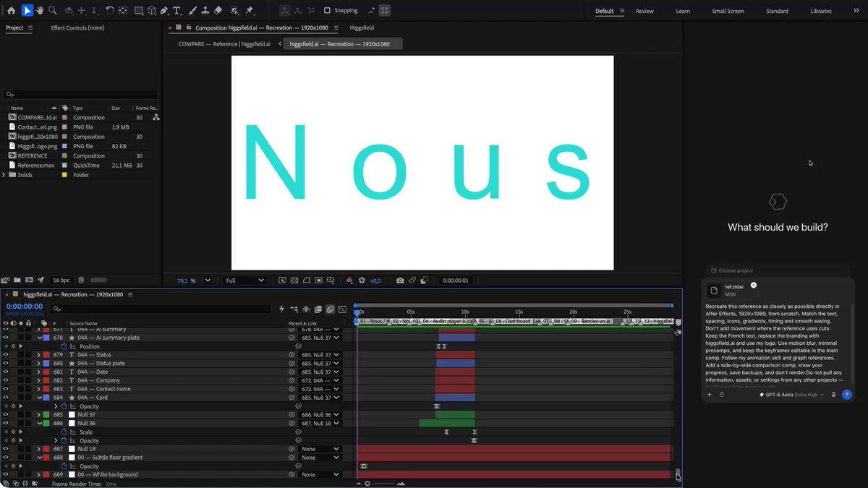The height and width of the screenshot is (488, 868).
Task: Select the Puppet Pin tool
Action: coord(250,11)
